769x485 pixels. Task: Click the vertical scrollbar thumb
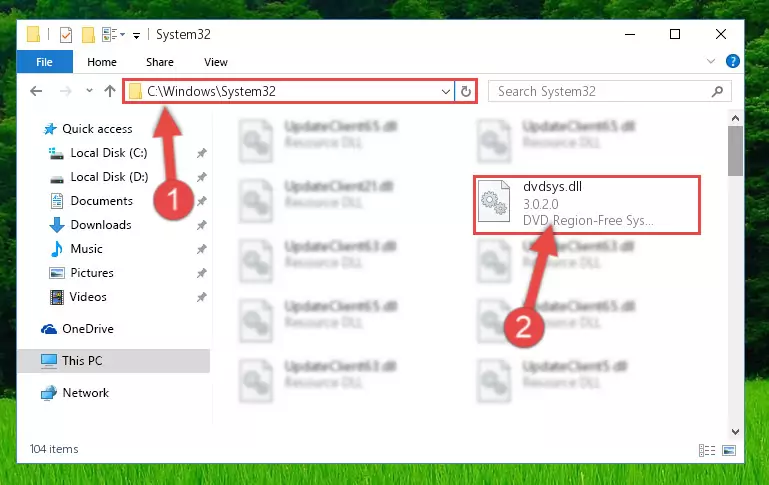735,151
